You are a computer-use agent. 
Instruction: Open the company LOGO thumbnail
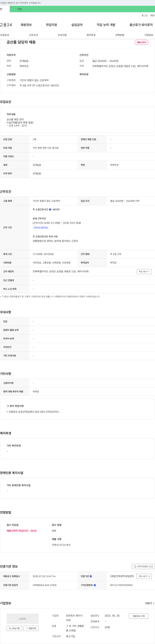pos(23,619)
